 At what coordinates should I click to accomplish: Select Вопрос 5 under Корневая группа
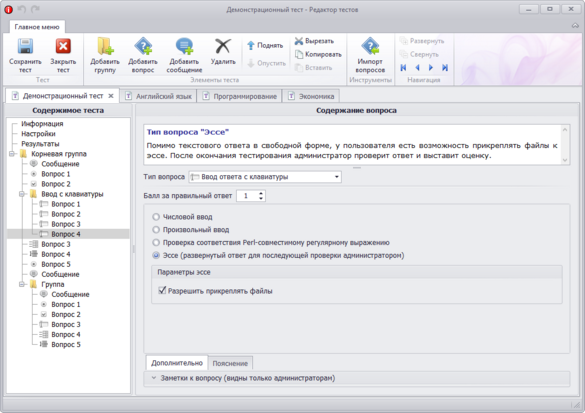coord(56,264)
